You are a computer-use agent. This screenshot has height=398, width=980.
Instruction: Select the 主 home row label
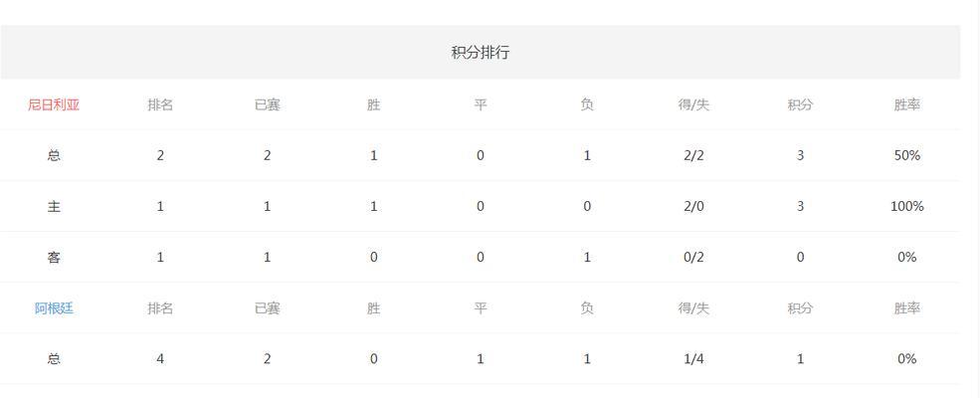coord(54,206)
